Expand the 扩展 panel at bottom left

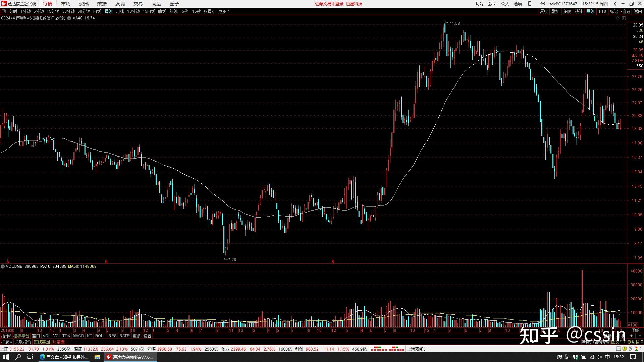click(6, 342)
